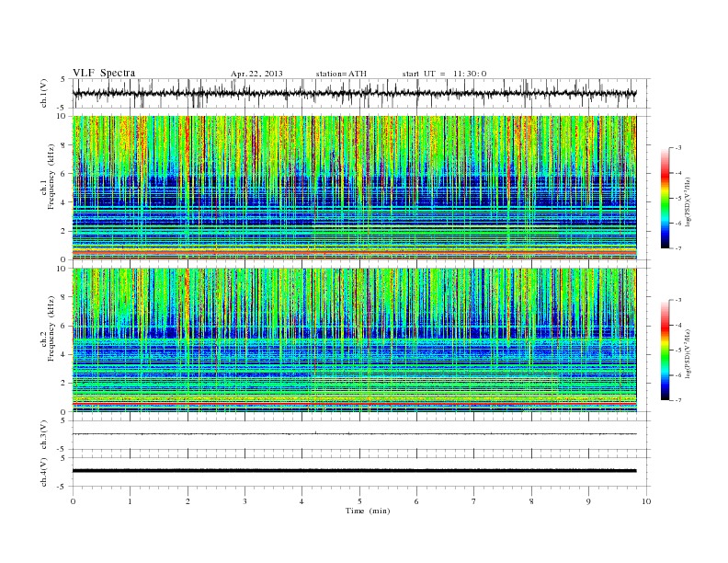Click the ch.3 voltage waveform trace
This screenshot has width=728, height=563.
click(x=354, y=434)
